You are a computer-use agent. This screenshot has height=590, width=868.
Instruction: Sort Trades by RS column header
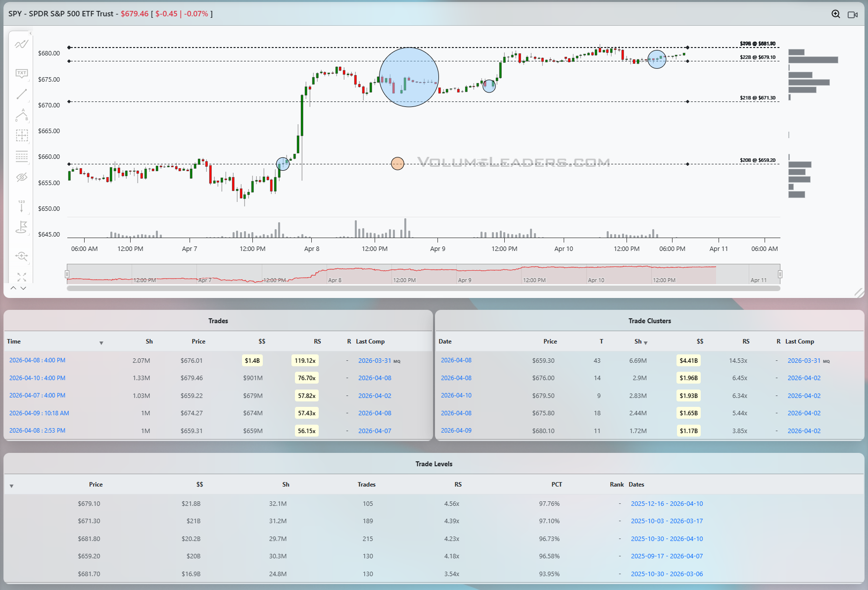point(317,342)
